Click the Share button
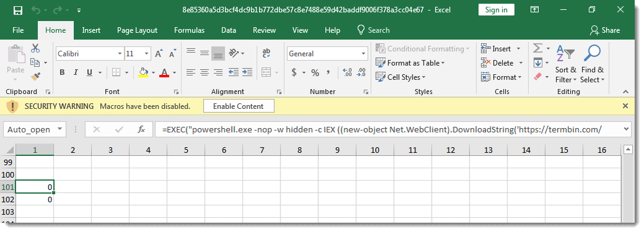This screenshot has height=232, width=644. 606,30
